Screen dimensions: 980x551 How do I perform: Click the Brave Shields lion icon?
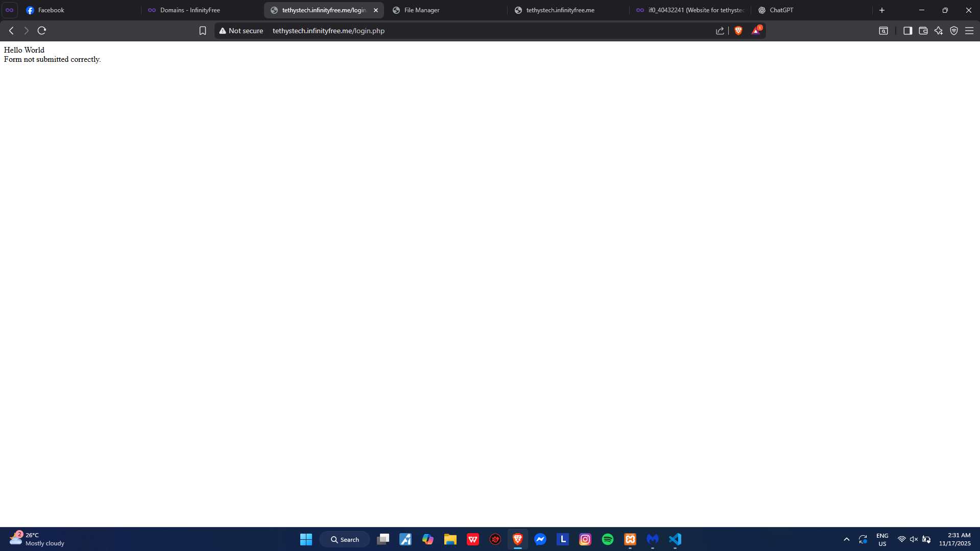(x=738, y=31)
